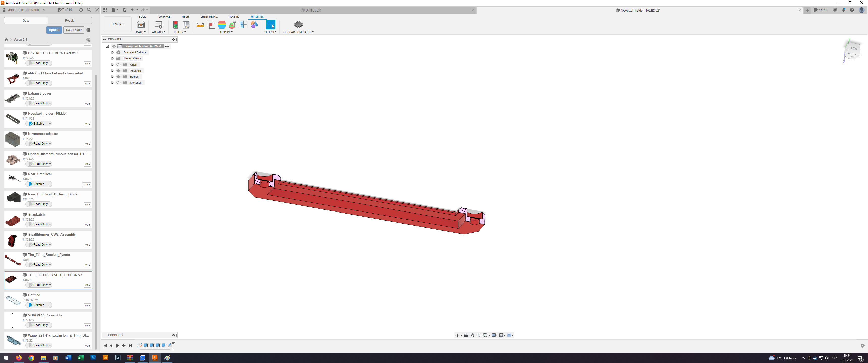
Task: Hide the Bodies folder in browser
Action: [x=118, y=76]
